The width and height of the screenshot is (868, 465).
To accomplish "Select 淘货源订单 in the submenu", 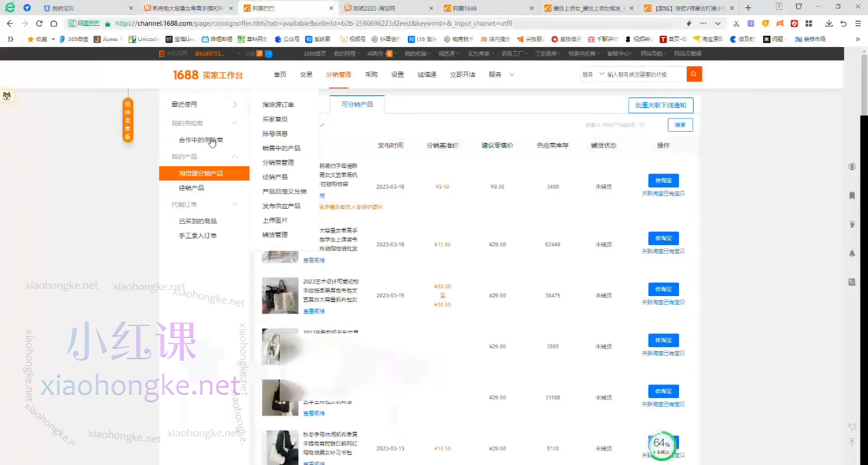I will point(278,105).
